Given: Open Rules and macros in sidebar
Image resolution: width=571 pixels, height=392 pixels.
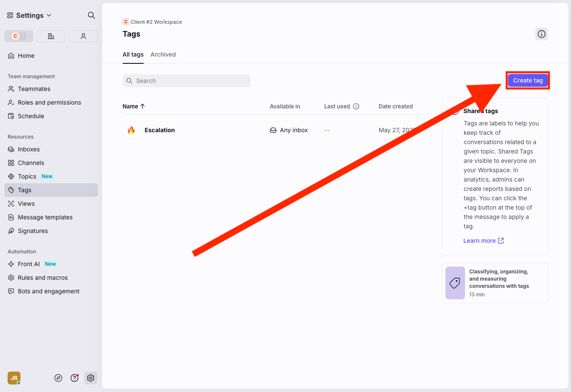Looking at the screenshot, I should (43, 278).
